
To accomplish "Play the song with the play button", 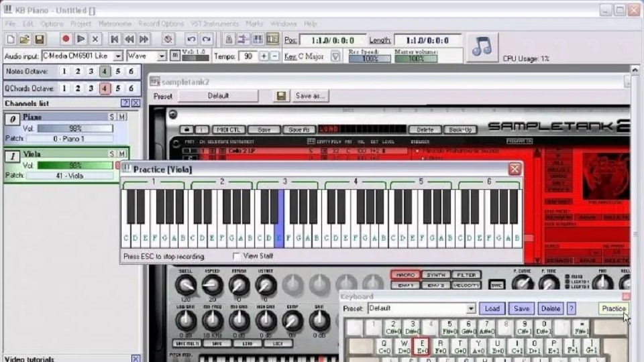I will coord(80,39).
